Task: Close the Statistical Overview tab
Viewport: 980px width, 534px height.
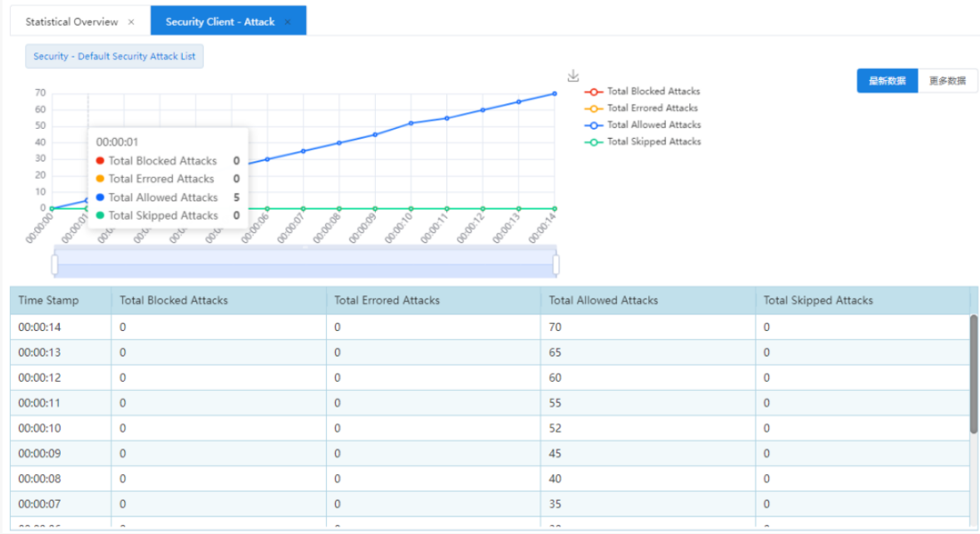Action: tap(131, 22)
